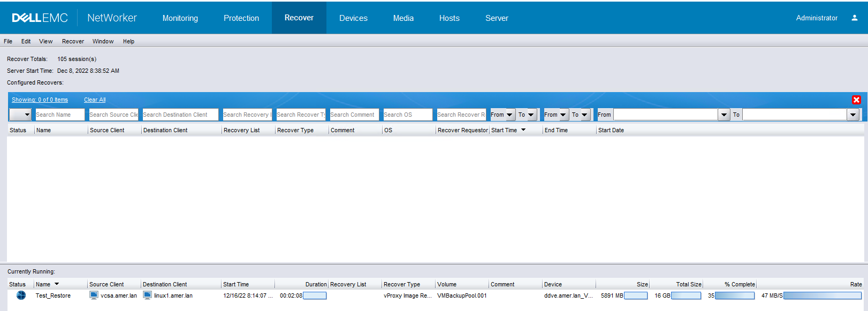Switch to the Recover tab
Screen dimensions: 868x311
[299, 18]
